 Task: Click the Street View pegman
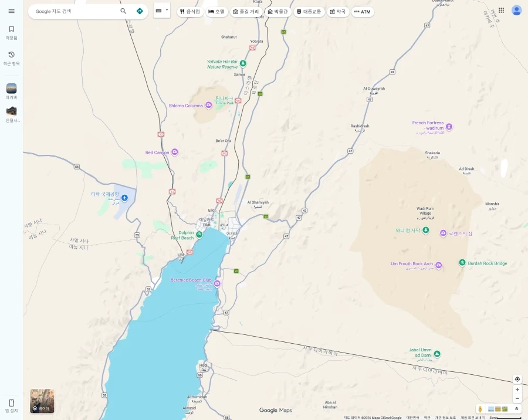point(480,409)
